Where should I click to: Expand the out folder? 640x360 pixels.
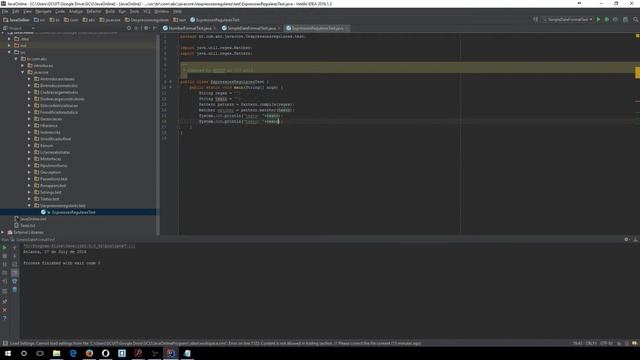pyautogui.click(x=9, y=45)
